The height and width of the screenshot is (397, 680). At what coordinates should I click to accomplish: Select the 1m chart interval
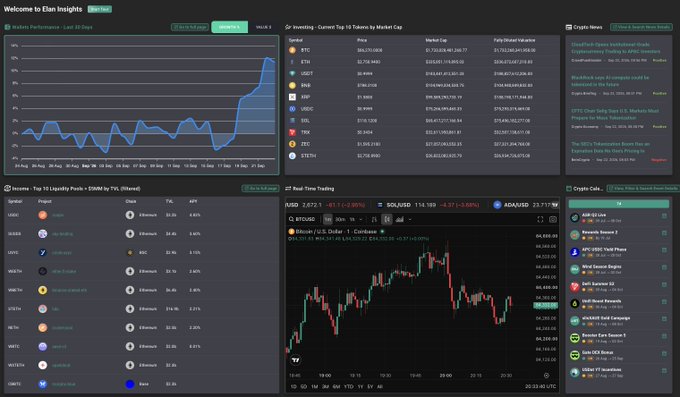pos(328,220)
